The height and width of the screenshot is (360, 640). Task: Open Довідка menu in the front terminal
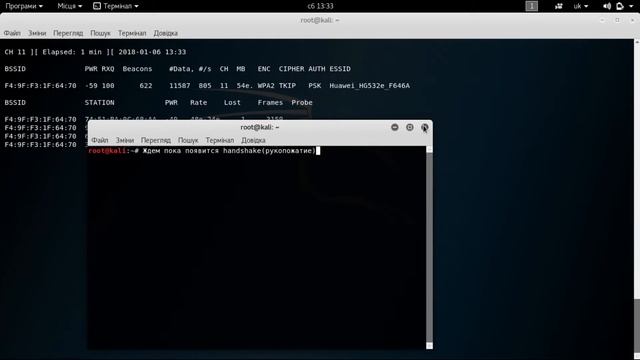[x=253, y=140]
